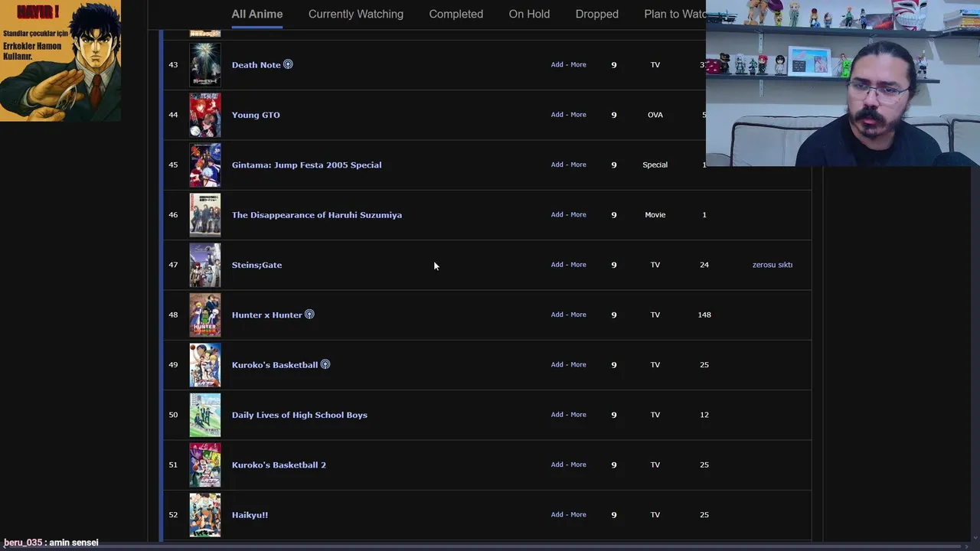This screenshot has width=980, height=551.
Task: Switch to the Plan to Watch tab
Action: [675, 14]
